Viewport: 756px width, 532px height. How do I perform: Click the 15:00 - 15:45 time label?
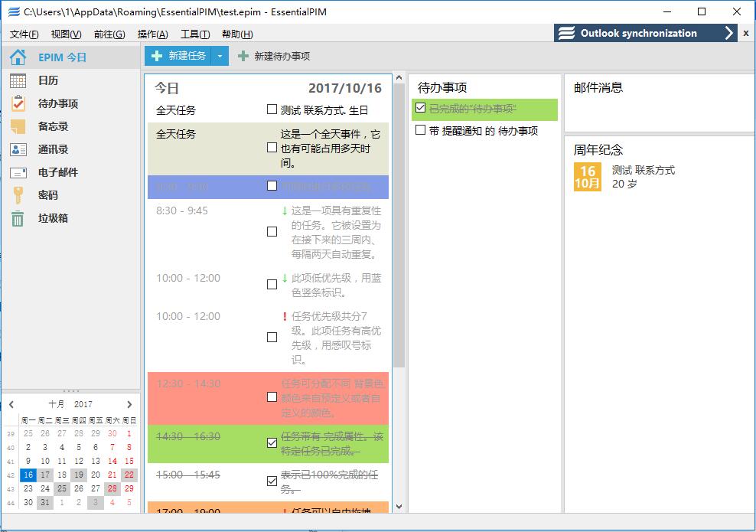tap(188, 475)
